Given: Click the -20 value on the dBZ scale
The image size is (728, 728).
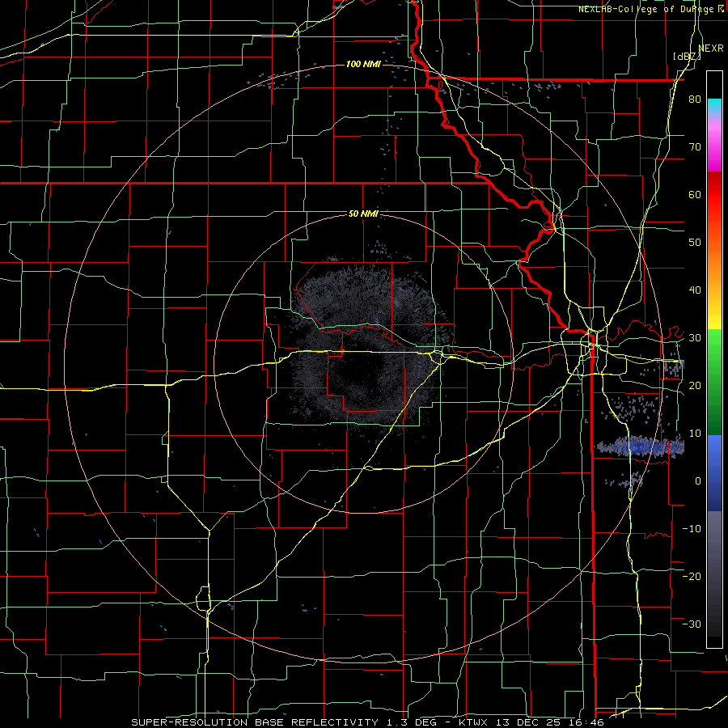Looking at the screenshot, I should pyautogui.click(x=692, y=576).
